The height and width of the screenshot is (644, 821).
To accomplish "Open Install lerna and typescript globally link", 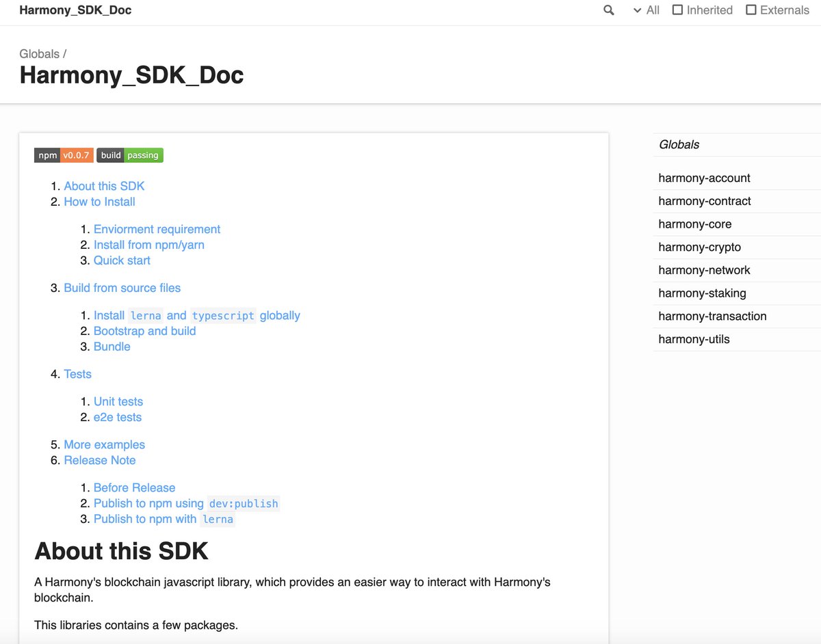I will pyautogui.click(x=197, y=315).
